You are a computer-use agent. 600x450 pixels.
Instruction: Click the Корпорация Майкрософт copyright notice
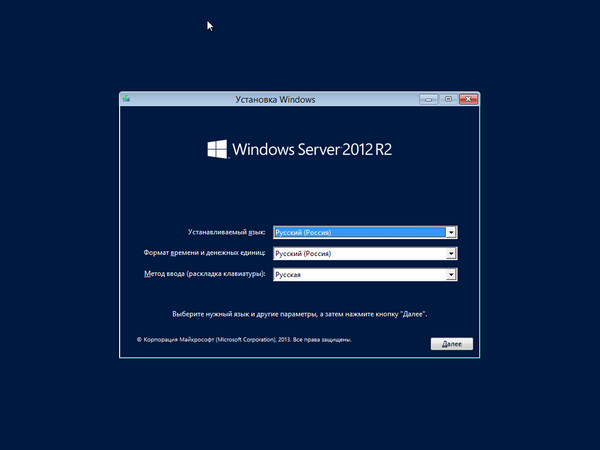243,340
